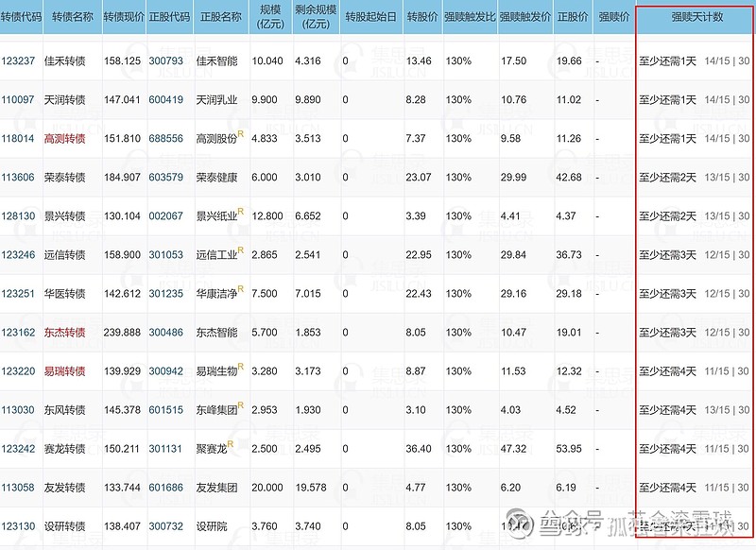Open stock code 300732 link

click(166, 526)
